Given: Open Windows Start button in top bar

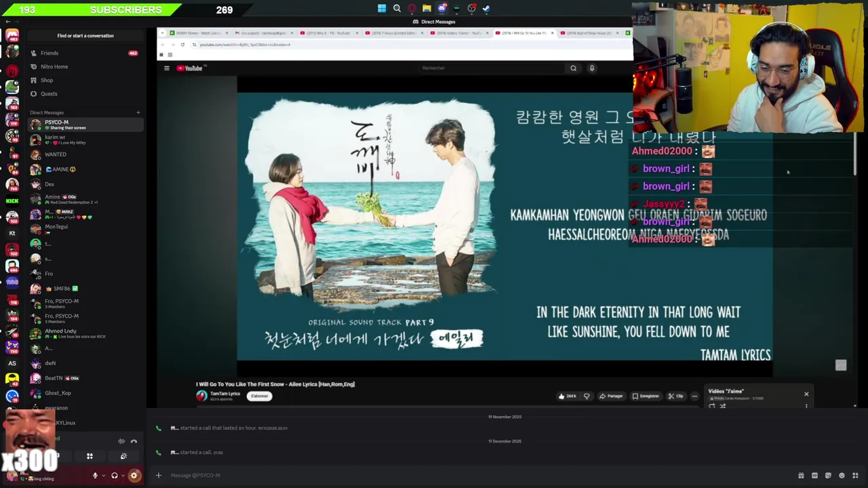Looking at the screenshot, I should [x=382, y=9].
